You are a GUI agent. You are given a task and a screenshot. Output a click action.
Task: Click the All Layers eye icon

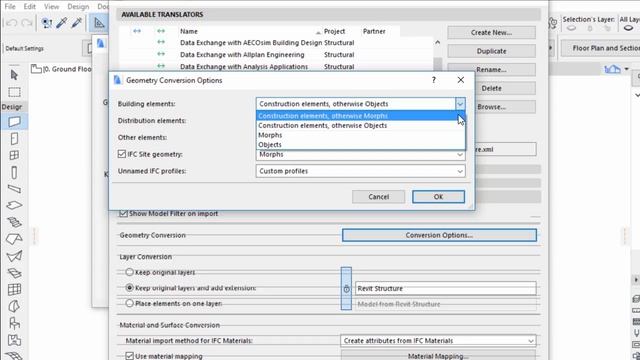[629, 28]
